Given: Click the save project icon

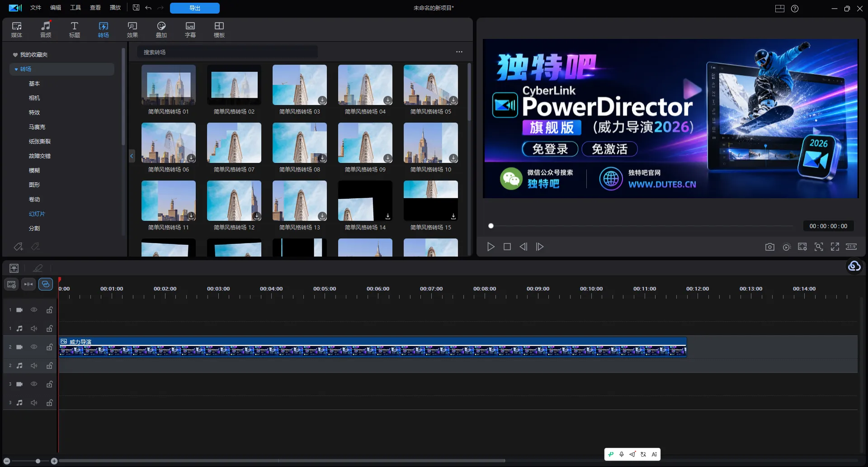Looking at the screenshot, I should coord(136,8).
